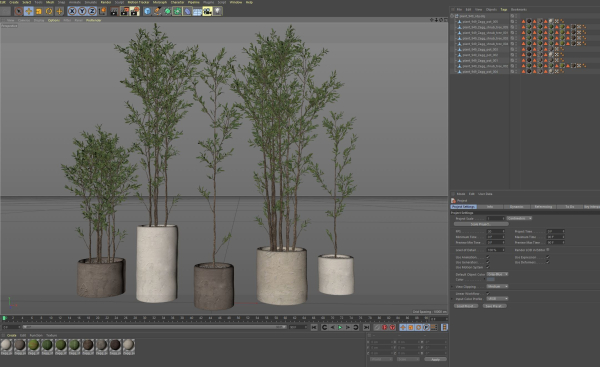
Task: Open the Input Color Profile dropdown
Action: [497, 298]
